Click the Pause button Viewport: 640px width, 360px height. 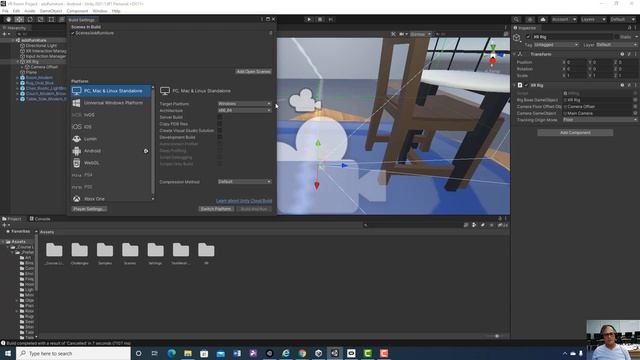pos(320,19)
